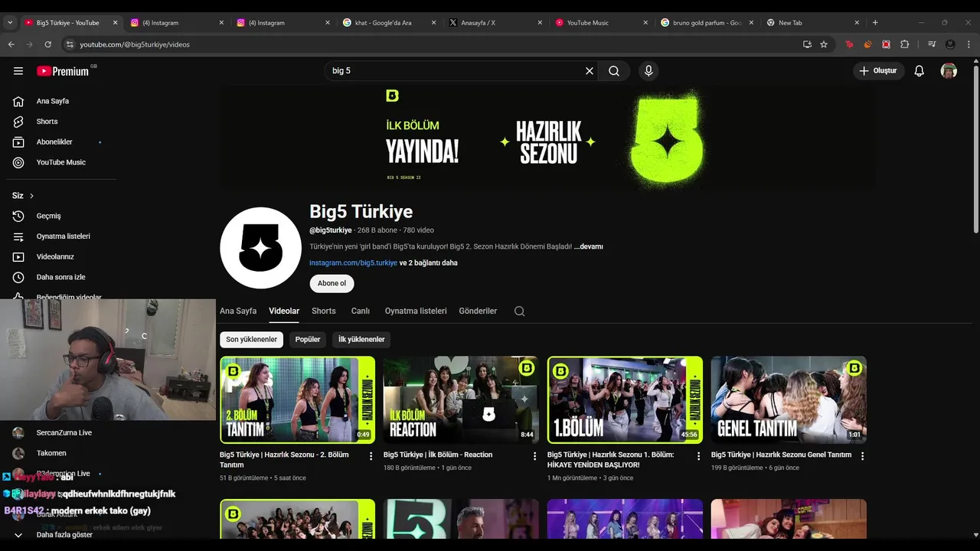Start voice search with the microphone icon

(648, 71)
